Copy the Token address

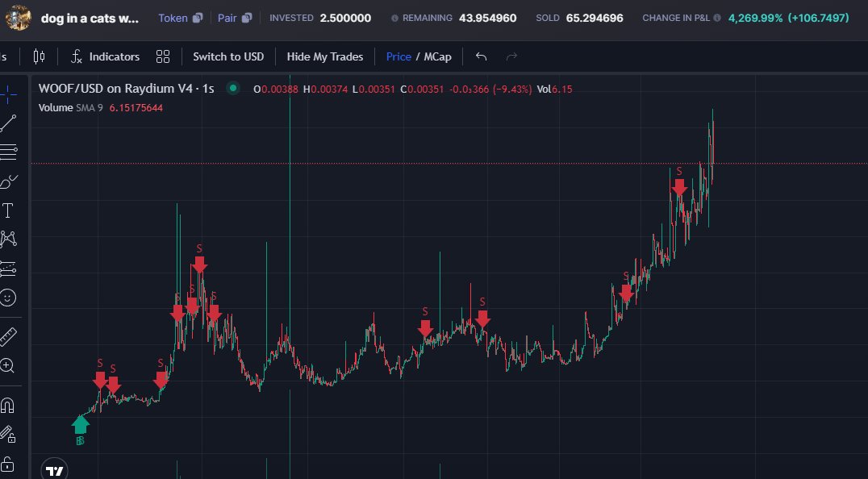point(198,18)
